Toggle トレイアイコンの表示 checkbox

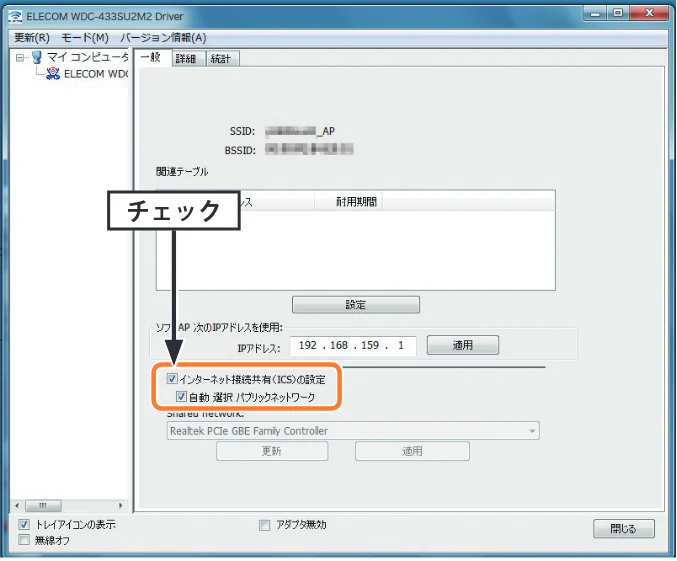click(24, 525)
